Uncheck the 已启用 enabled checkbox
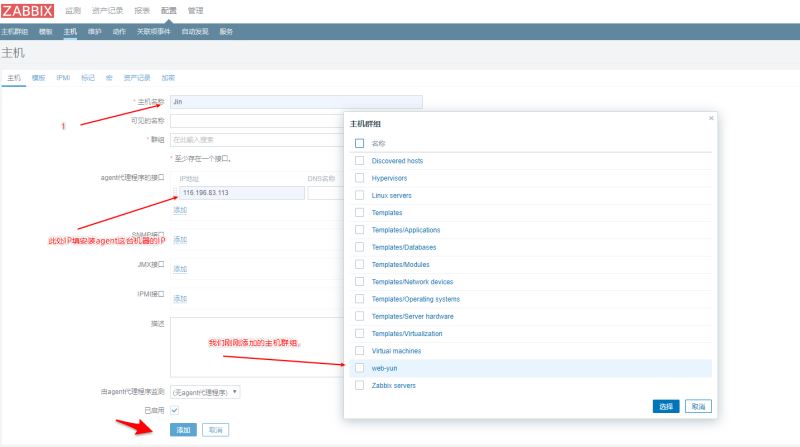Screen dimensions: 800x447 pyautogui.click(x=174, y=410)
